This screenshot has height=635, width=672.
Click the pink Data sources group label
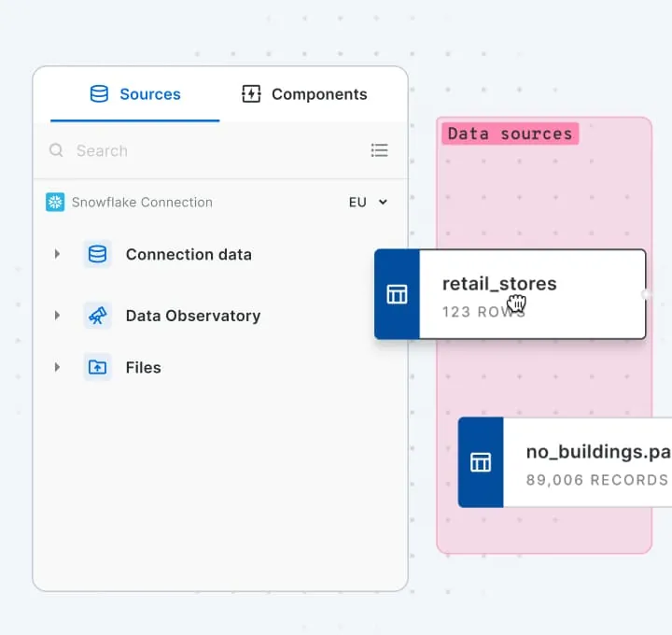click(510, 134)
